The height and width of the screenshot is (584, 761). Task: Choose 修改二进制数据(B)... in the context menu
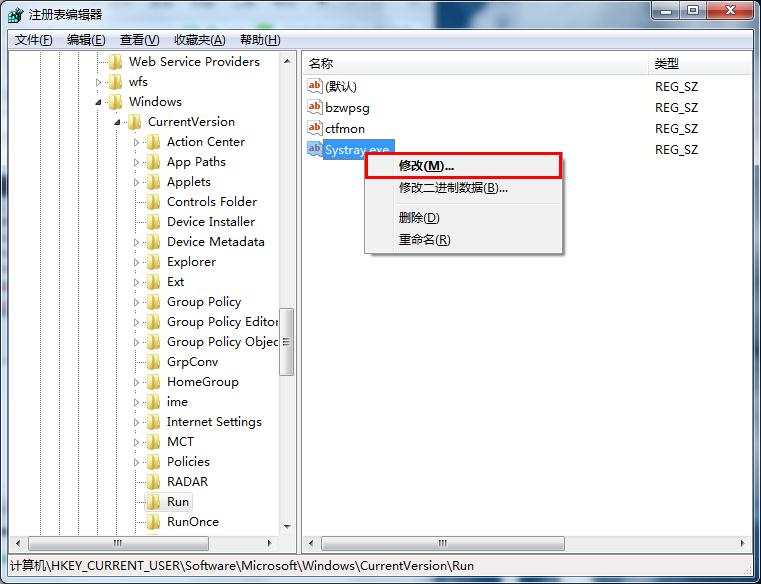tap(463, 188)
